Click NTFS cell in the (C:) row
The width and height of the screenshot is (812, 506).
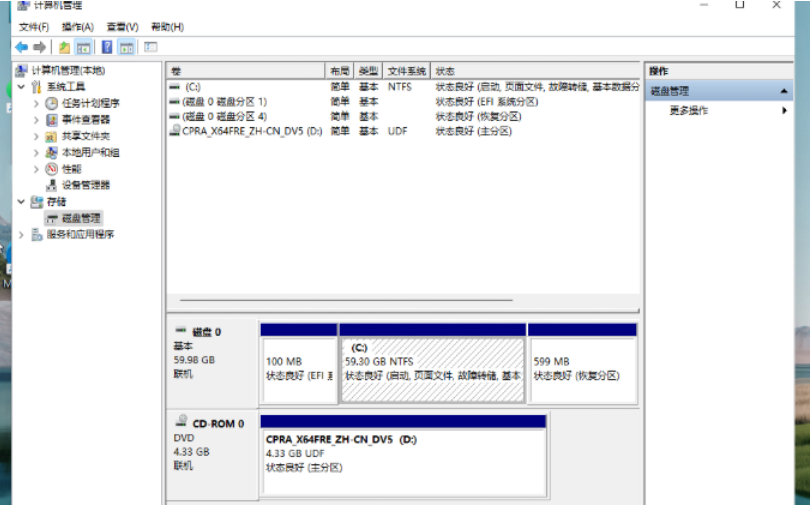click(x=400, y=87)
